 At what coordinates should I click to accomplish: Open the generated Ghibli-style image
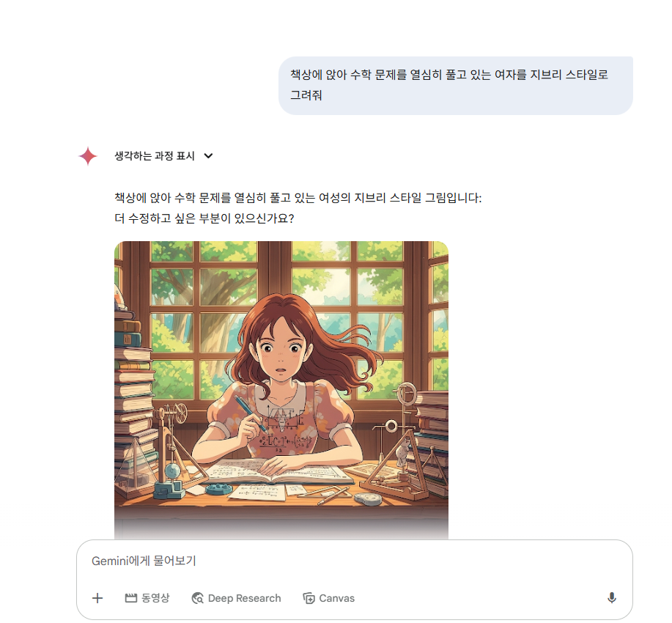[x=281, y=390]
